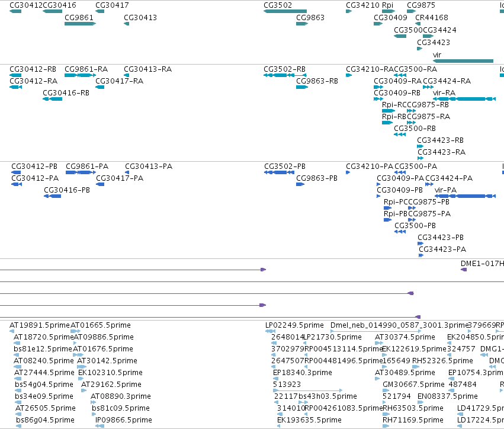Open the CG30409-RB transcript label
The image size is (504, 429).
coord(397,93)
